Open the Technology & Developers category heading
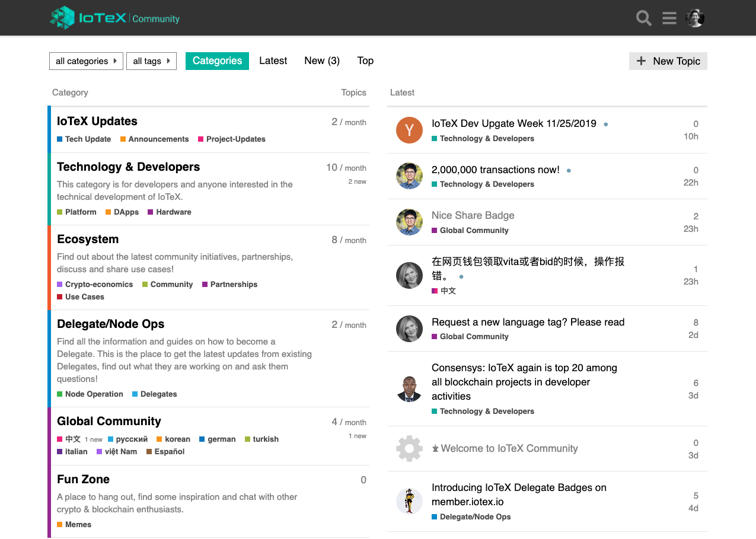756x539 pixels. coord(128,167)
